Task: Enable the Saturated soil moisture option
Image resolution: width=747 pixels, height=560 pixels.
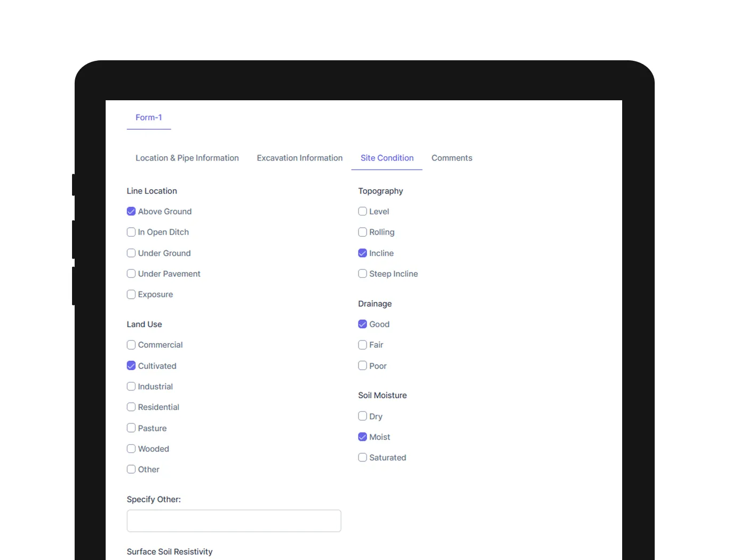Action: pos(362,457)
